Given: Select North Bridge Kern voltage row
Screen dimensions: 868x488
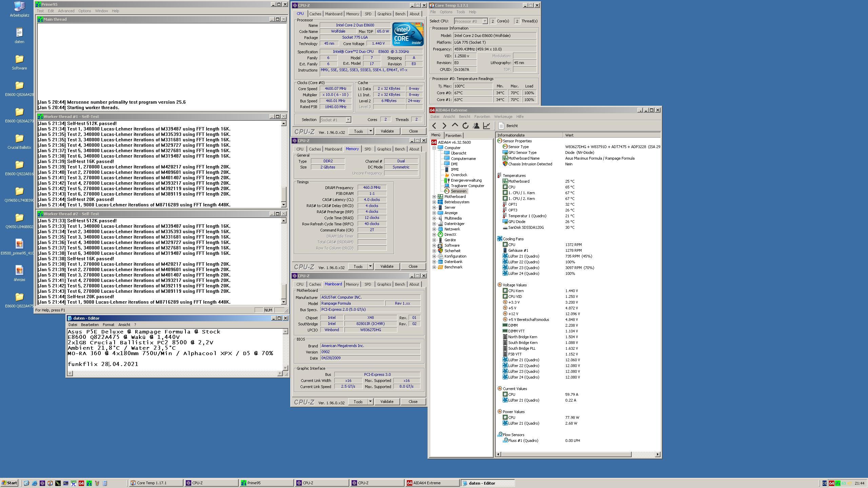Looking at the screenshot, I should click(578, 337).
